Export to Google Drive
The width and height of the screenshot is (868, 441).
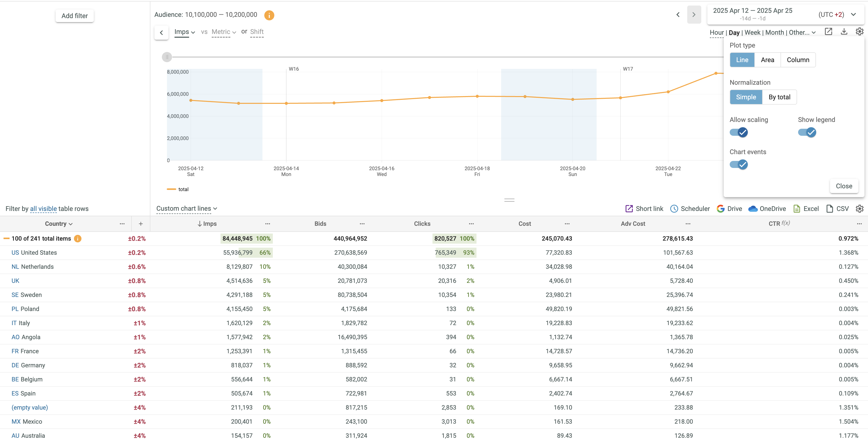pyautogui.click(x=729, y=209)
